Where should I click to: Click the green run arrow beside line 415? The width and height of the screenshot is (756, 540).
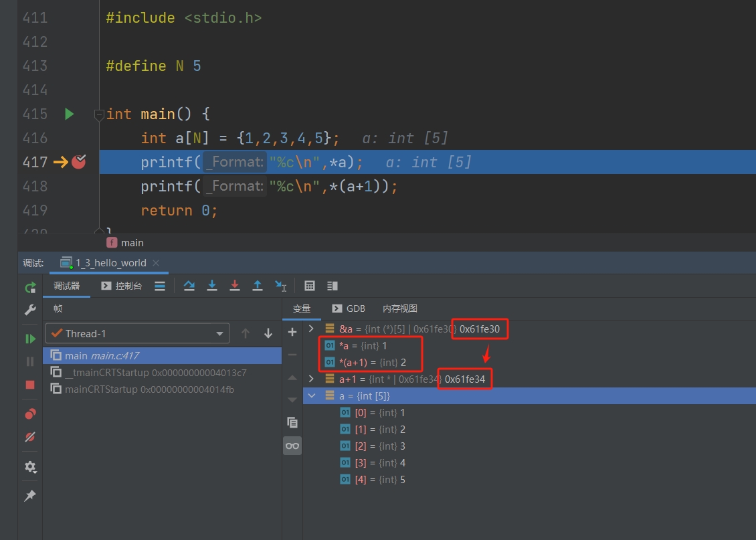(x=69, y=114)
